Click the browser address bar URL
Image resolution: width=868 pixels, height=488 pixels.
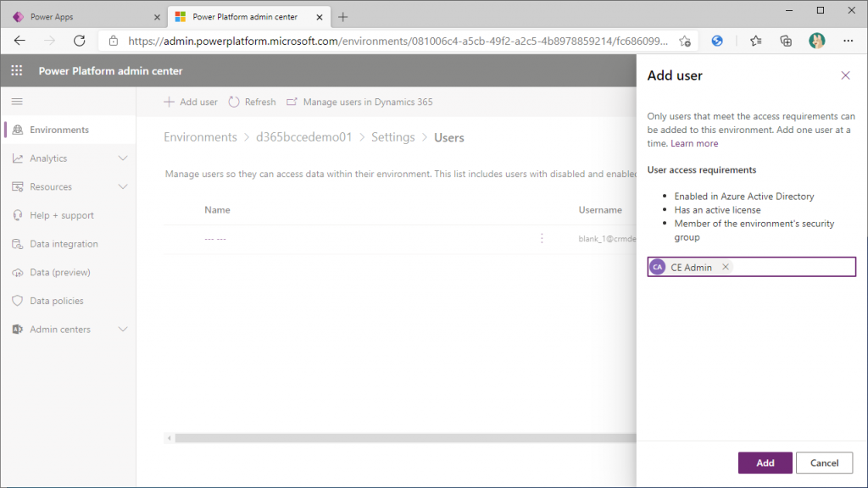(x=398, y=41)
